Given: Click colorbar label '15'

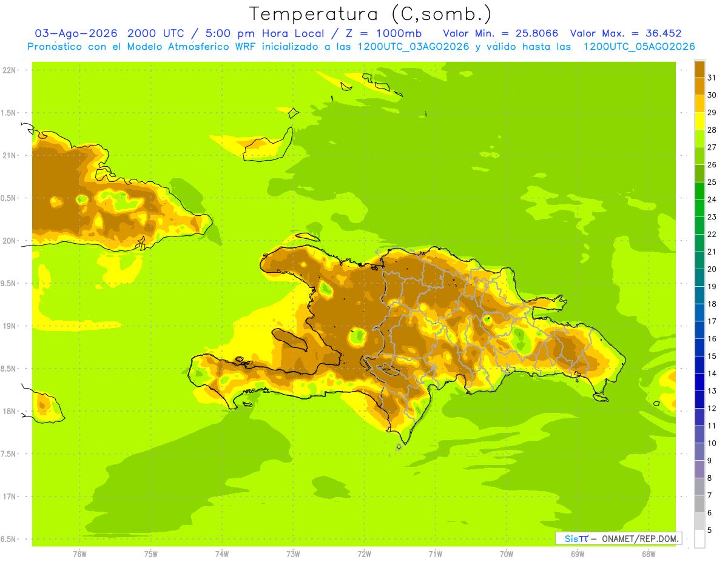Looking at the screenshot, I should [x=712, y=356].
